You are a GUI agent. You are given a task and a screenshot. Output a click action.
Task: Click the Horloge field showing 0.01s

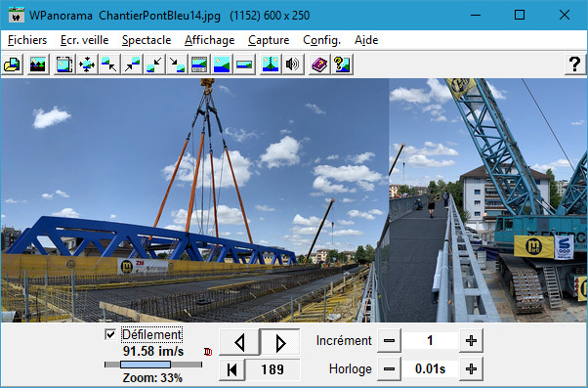430,369
